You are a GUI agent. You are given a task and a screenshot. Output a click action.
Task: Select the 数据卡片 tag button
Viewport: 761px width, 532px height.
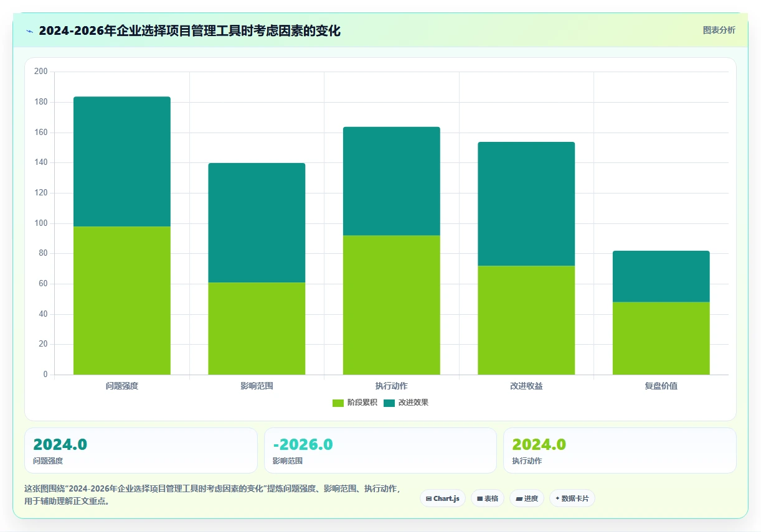point(572,498)
